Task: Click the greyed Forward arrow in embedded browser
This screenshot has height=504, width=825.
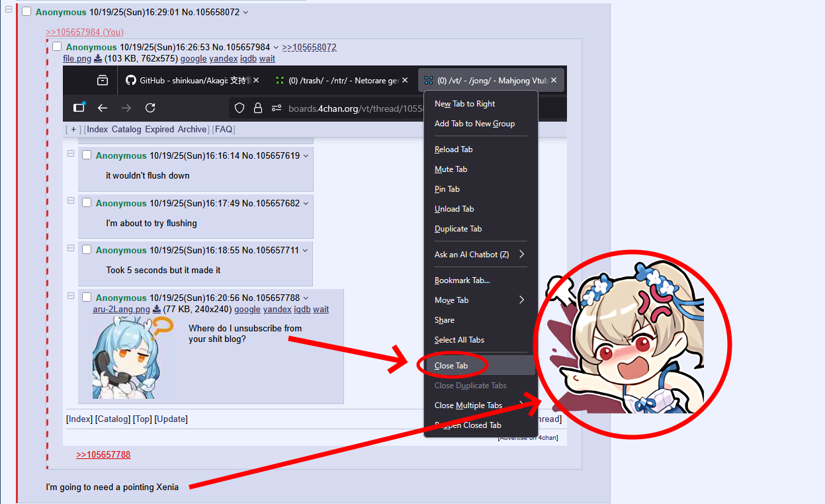Action: coord(126,107)
